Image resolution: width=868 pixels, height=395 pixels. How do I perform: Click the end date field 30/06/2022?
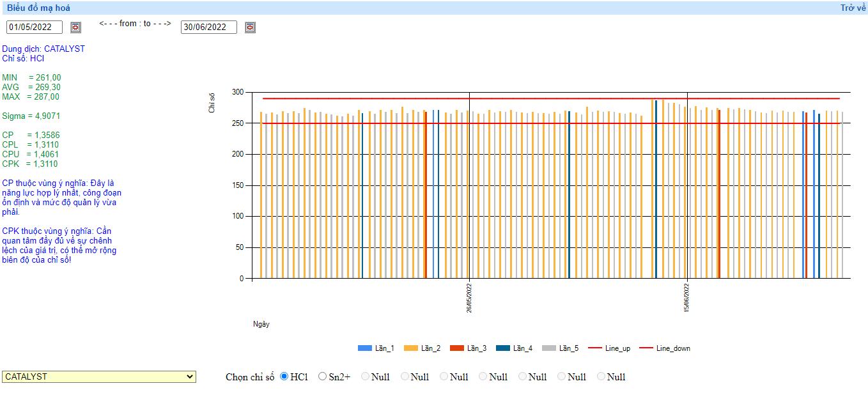208,27
